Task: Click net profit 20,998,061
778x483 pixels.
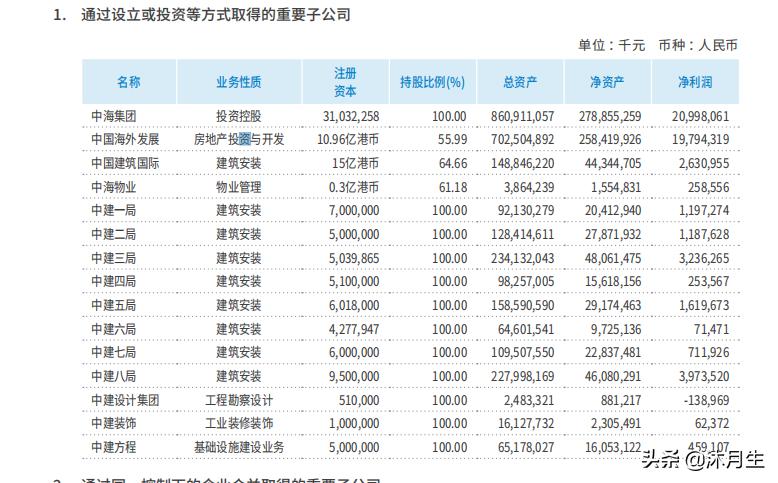Action: tap(701, 116)
